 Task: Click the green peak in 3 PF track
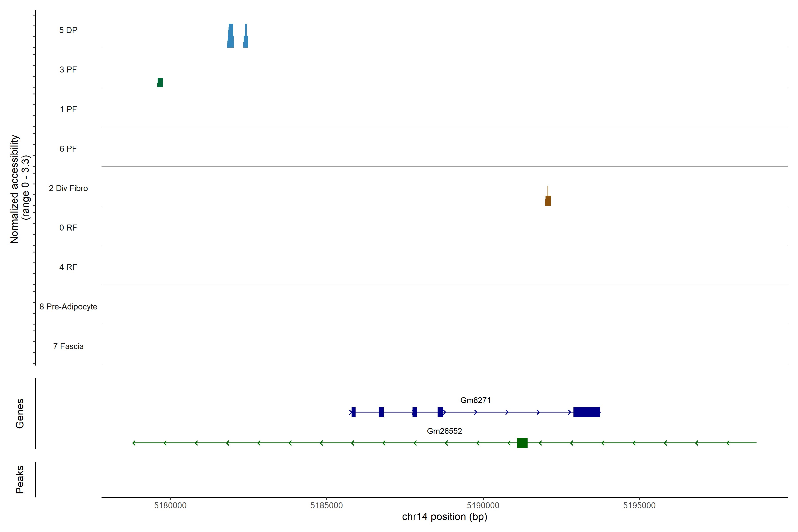click(160, 82)
